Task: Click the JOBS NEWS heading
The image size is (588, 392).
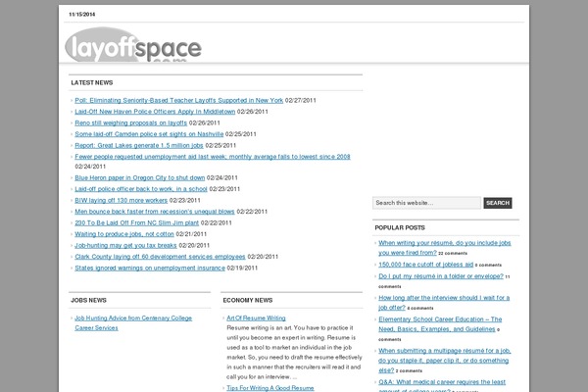Action: (88, 300)
